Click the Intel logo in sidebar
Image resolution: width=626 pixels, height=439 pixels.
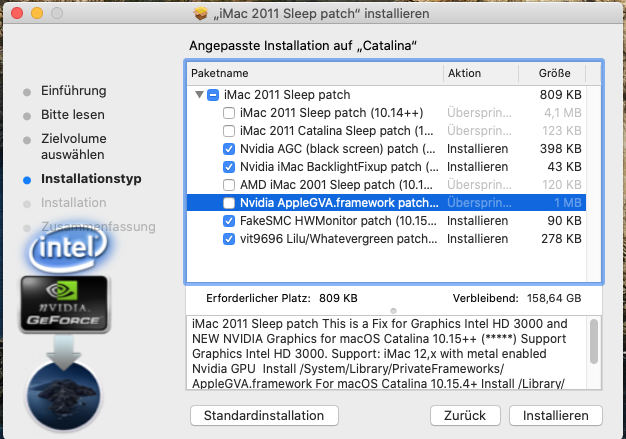[x=68, y=248]
